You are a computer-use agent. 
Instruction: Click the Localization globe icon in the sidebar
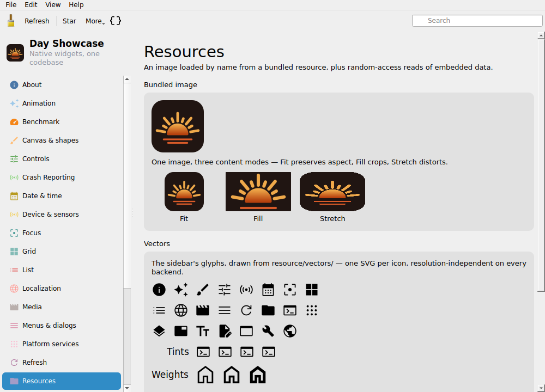(x=14, y=288)
